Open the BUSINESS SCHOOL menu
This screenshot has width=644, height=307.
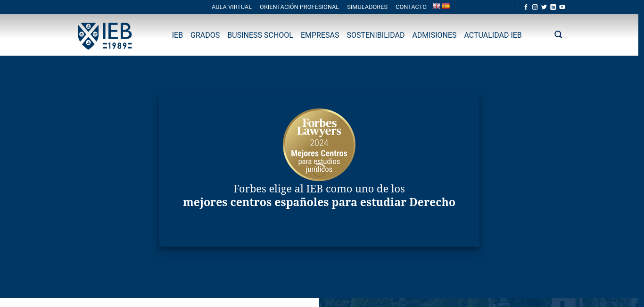click(x=260, y=35)
